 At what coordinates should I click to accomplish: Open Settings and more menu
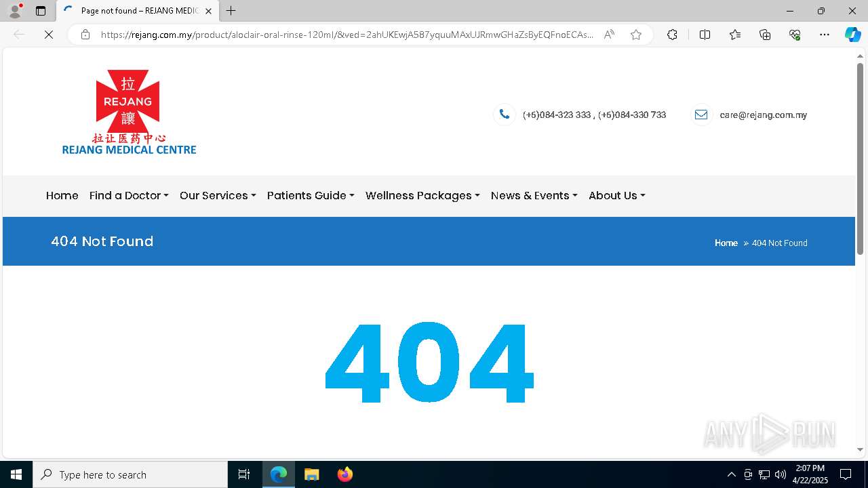click(825, 35)
